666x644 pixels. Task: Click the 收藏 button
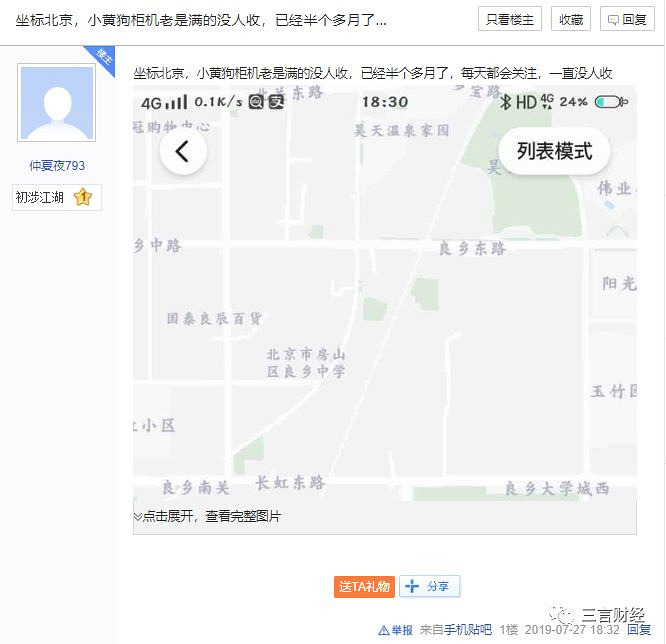coord(571,19)
